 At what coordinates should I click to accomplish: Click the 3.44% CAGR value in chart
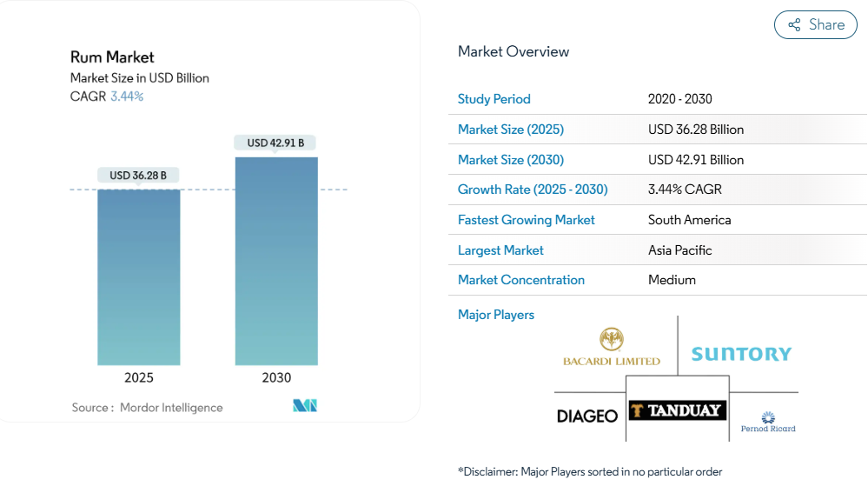click(x=127, y=97)
